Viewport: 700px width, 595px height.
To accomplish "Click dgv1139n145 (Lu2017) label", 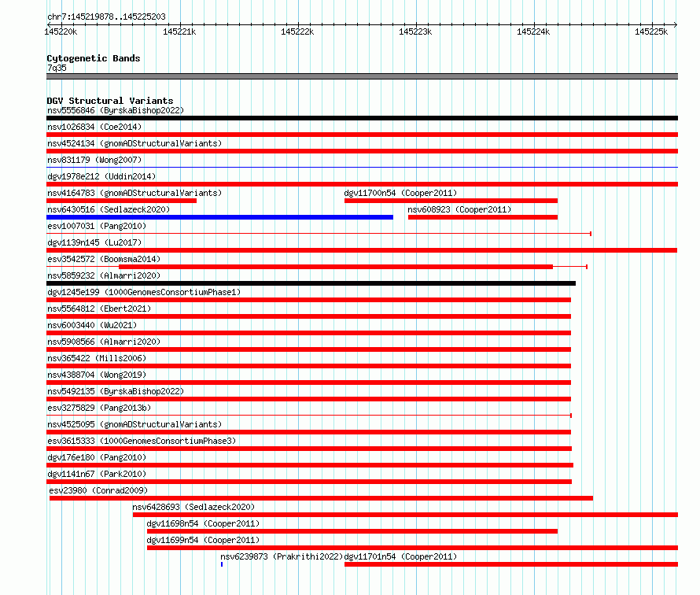I will click(94, 242).
